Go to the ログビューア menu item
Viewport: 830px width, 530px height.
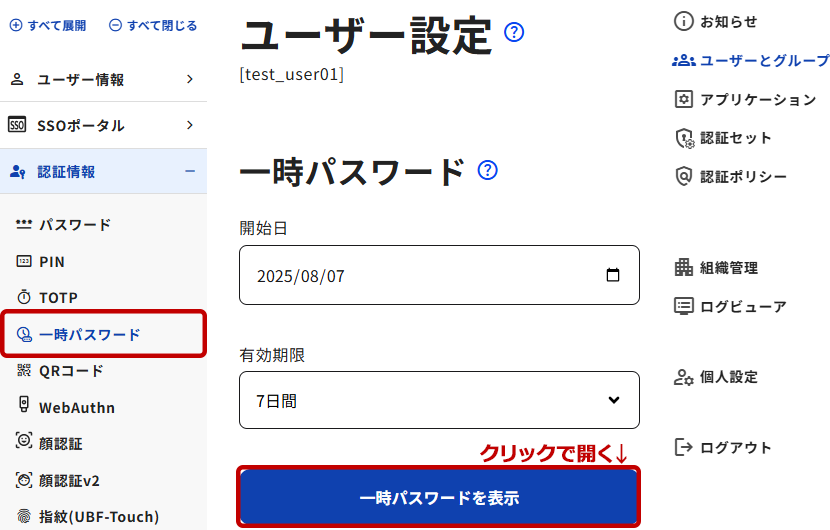(742, 306)
